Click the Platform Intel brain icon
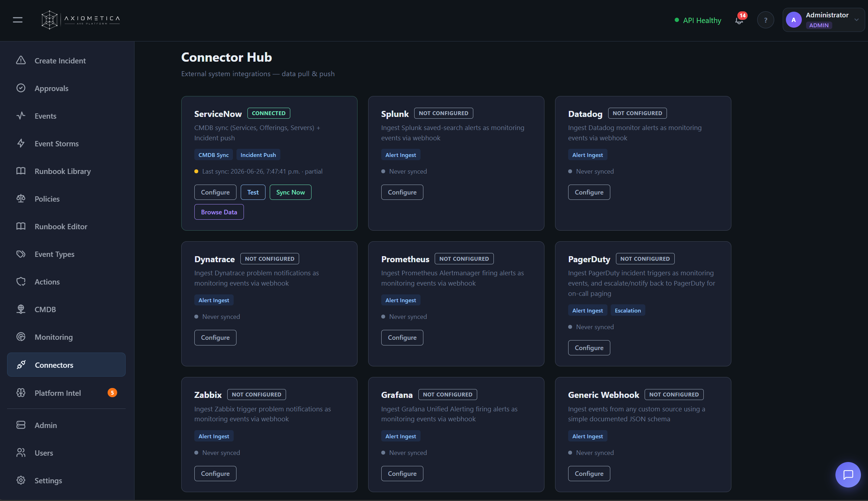 (21, 393)
